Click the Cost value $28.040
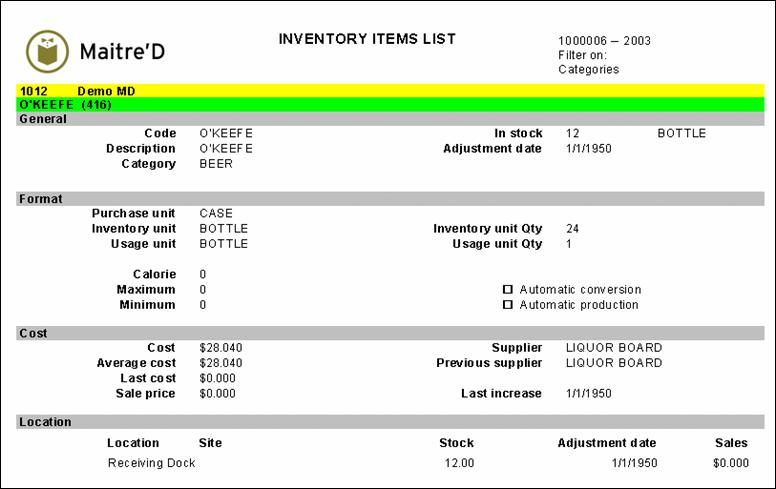The height and width of the screenshot is (489, 776). point(220,348)
